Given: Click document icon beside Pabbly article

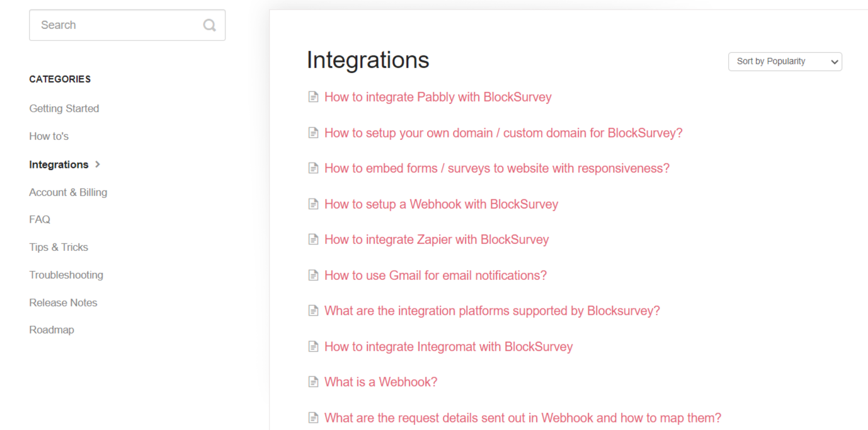Looking at the screenshot, I should (x=313, y=97).
